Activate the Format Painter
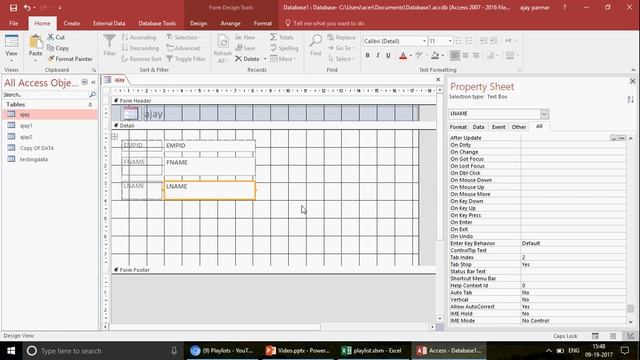Image resolution: width=640 pixels, height=360 pixels. [70, 59]
